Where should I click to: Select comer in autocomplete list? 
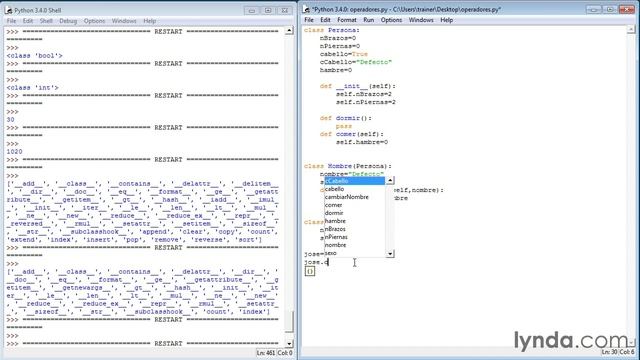355,205
